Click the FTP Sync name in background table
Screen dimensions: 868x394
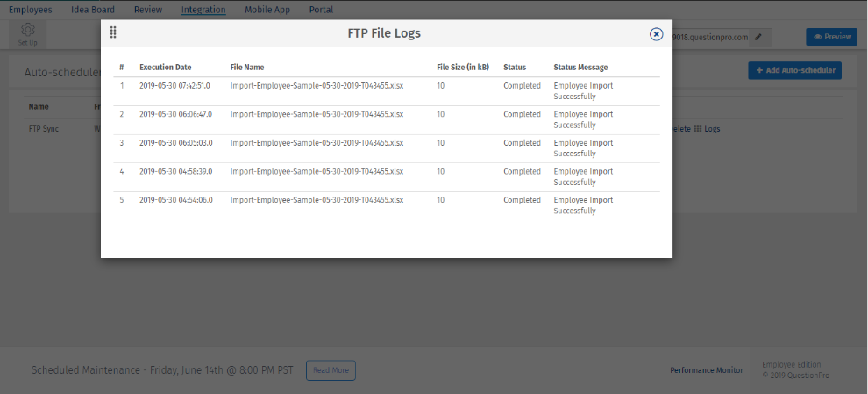click(x=44, y=129)
